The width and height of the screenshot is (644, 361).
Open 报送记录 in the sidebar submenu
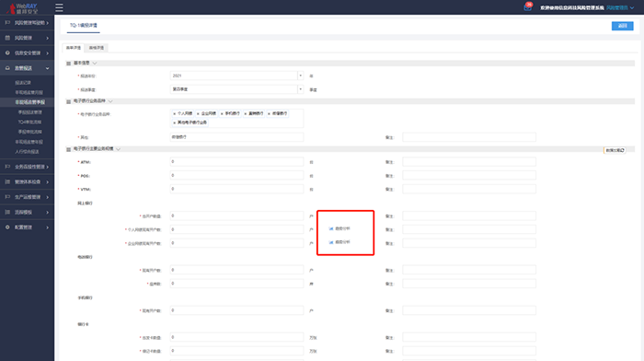23,83
